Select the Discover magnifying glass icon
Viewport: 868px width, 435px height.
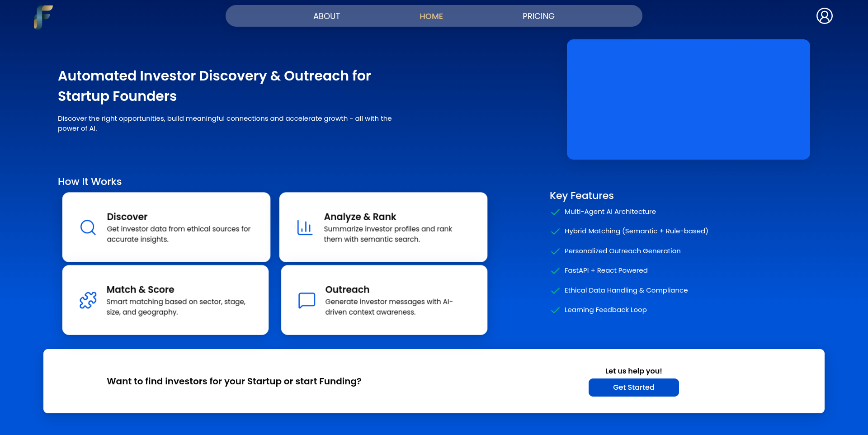(x=88, y=227)
